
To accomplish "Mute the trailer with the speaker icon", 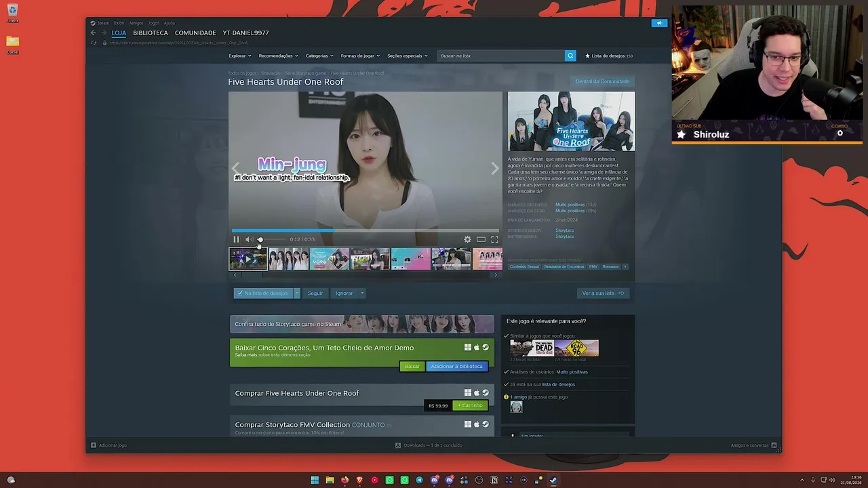I will (249, 239).
